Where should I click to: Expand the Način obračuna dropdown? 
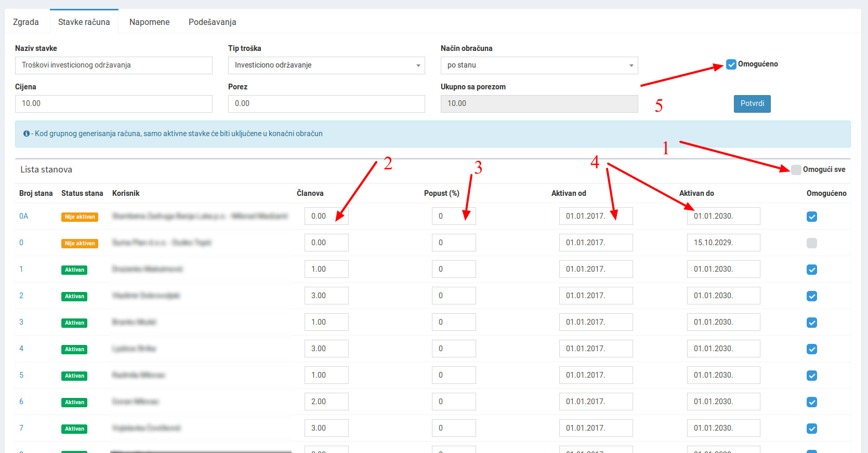pyautogui.click(x=539, y=65)
